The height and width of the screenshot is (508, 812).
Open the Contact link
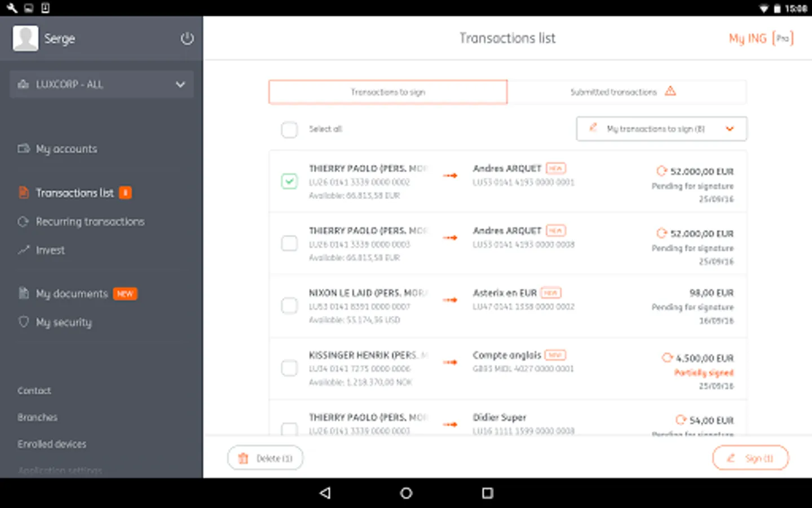point(34,391)
